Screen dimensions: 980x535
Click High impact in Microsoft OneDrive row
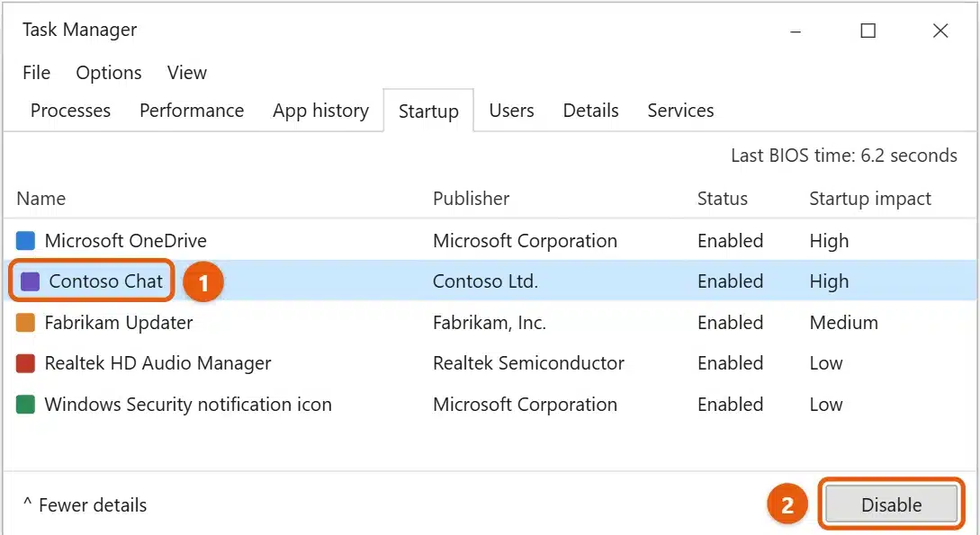tap(829, 240)
